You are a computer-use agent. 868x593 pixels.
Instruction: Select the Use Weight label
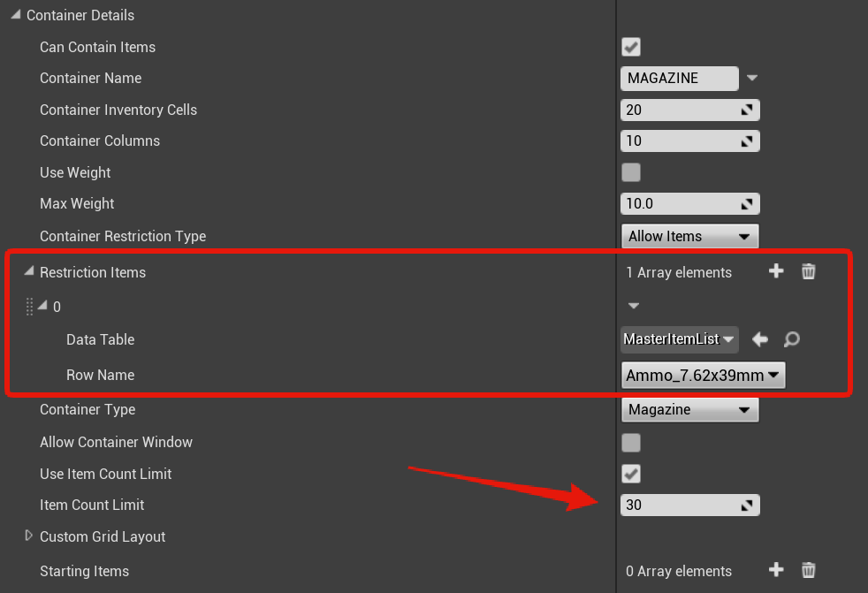pyautogui.click(x=75, y=172)
